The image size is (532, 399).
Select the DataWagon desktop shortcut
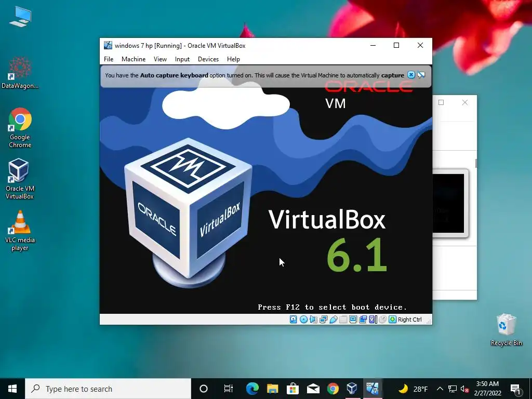coord(20,73)
